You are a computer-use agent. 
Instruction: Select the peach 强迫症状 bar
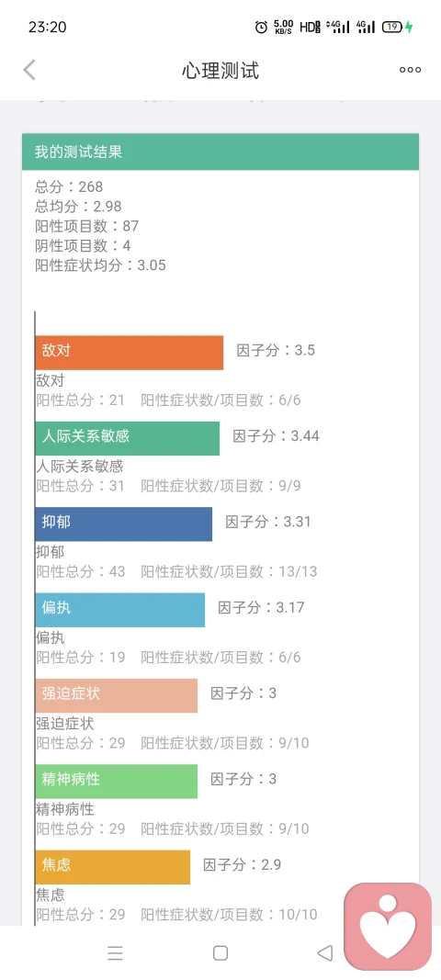(x=116, y=695)
